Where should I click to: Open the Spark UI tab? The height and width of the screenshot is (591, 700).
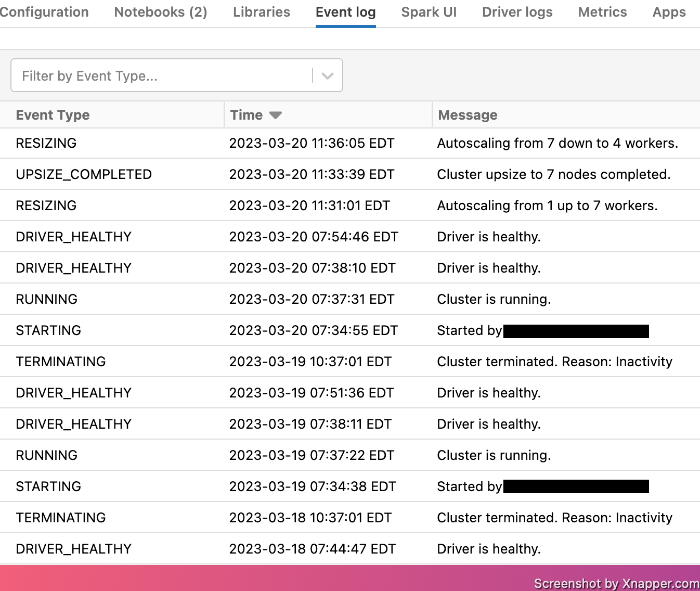429,12
